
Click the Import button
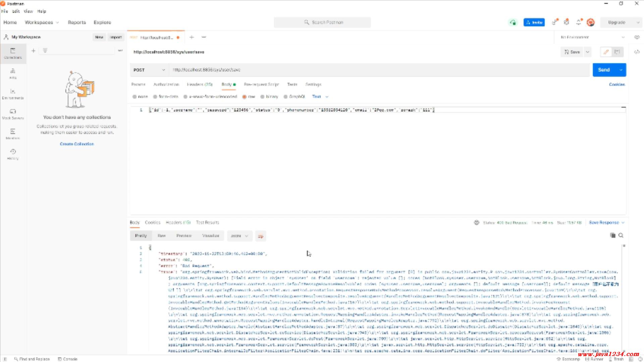116,37
